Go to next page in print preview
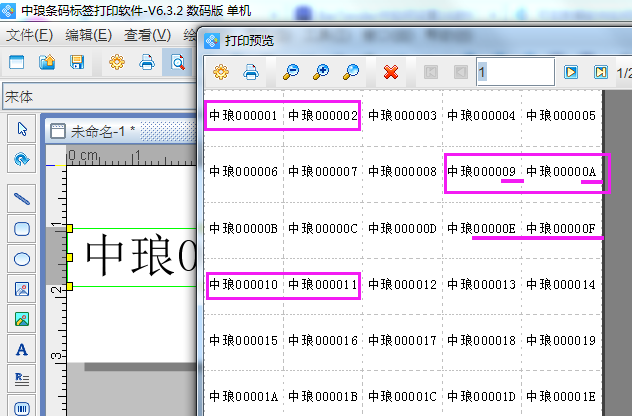The height and width of the screenshot is (416, 632). [571, 73]
